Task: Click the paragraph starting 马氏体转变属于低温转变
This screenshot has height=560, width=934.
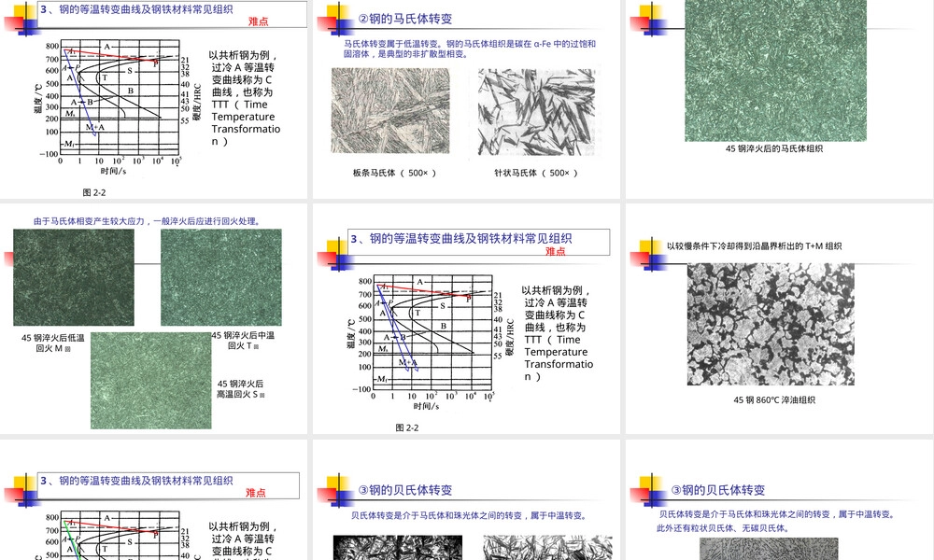Action: [470, 49]
